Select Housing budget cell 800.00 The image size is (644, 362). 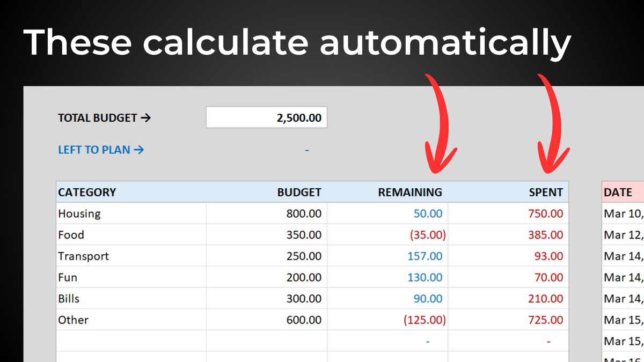tap(267, 213)
